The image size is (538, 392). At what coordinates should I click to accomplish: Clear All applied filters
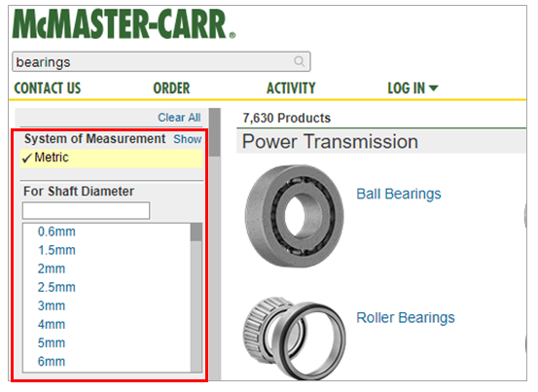[179, 118]
